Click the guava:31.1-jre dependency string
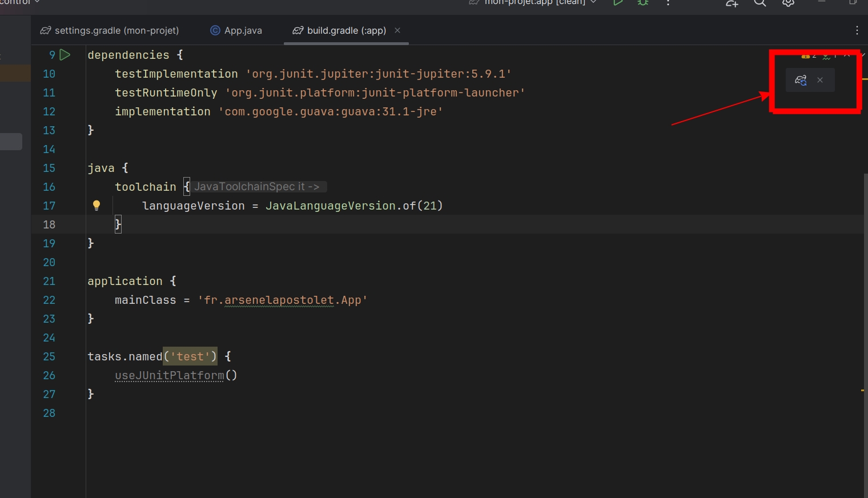 [331, 111]
